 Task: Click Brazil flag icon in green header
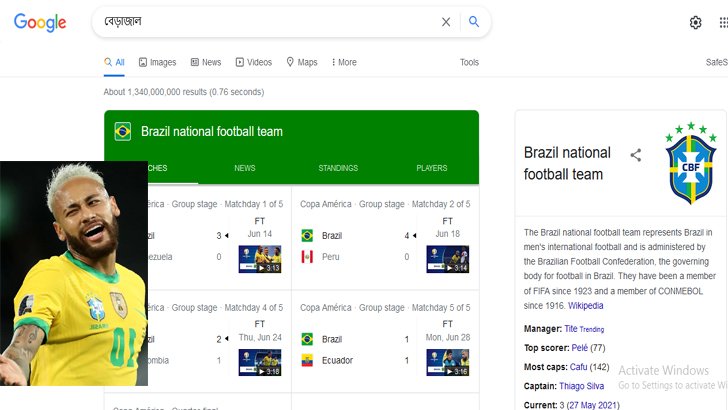point(123,131)
